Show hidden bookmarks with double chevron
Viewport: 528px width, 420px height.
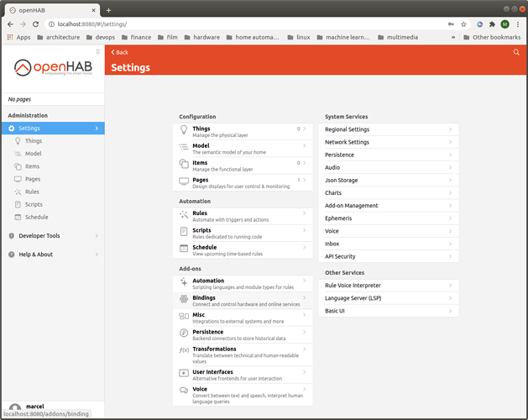(x=453, y=37)
